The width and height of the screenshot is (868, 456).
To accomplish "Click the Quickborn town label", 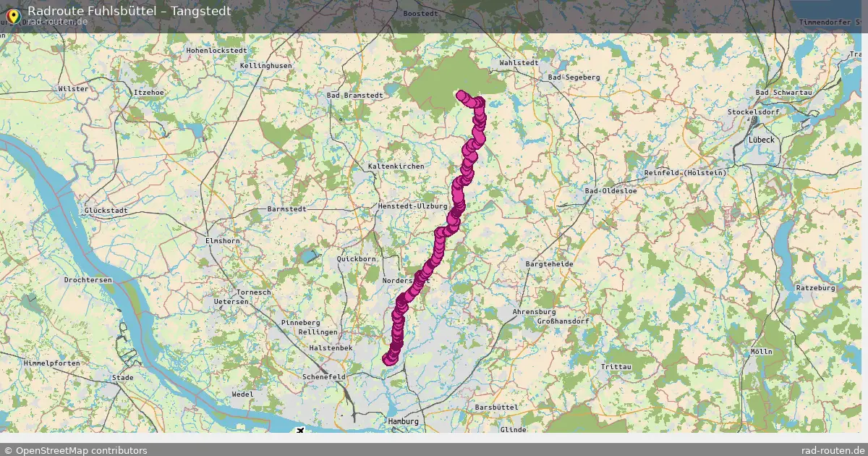I will click(x=357, y=259).
